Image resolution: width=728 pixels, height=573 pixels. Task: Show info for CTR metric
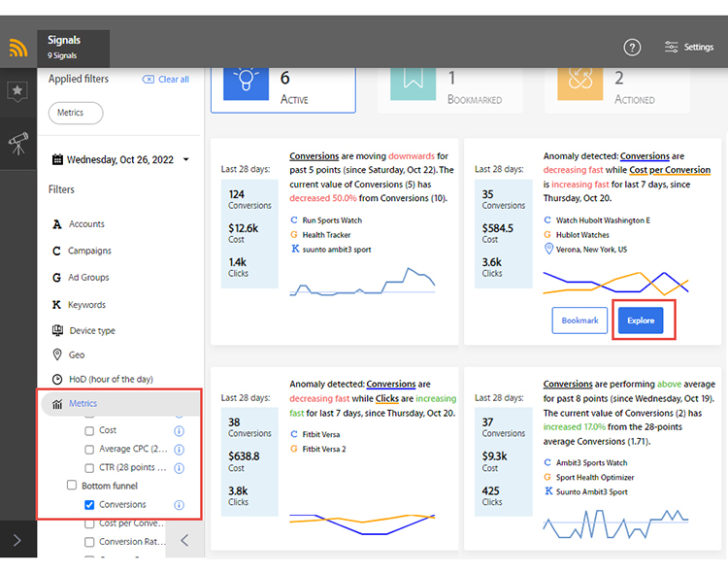[x=180, y=468]
